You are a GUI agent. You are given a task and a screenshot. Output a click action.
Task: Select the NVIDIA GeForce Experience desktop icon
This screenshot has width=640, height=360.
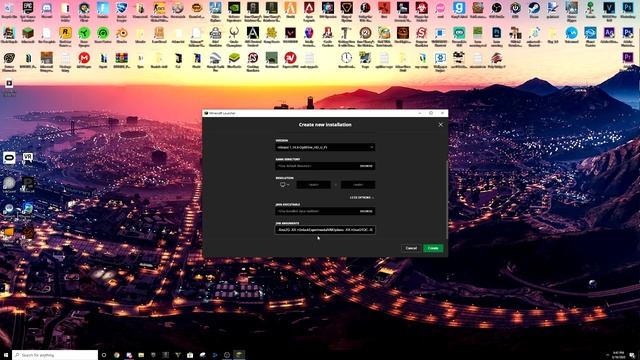pos(234,11)
